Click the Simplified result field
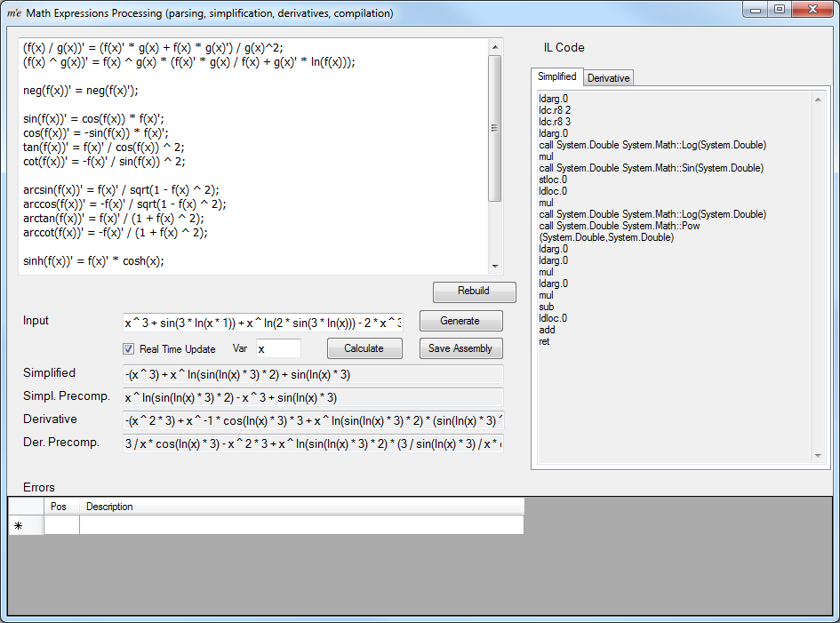This screenshot has height=623, width=840. coord(313,374)
